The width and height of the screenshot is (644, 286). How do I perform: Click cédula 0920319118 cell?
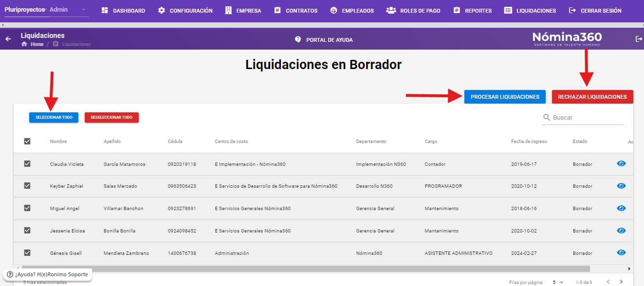click(x=182, y=164)
